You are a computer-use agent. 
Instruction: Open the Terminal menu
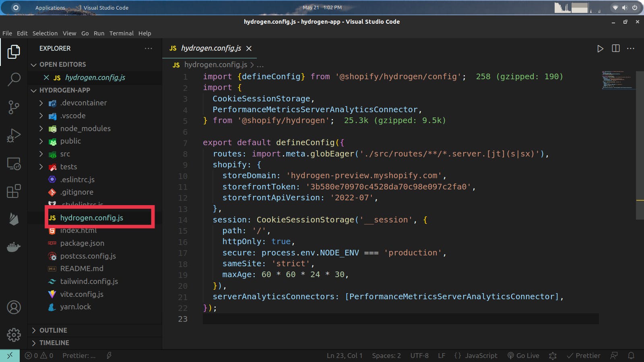point(122,33)
